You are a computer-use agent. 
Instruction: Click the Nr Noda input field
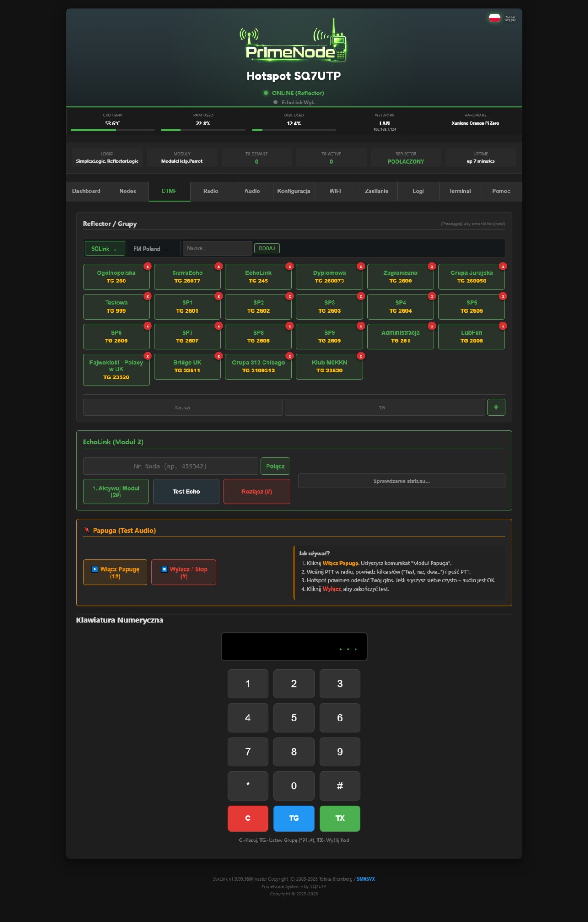click(x=170, y=466)
